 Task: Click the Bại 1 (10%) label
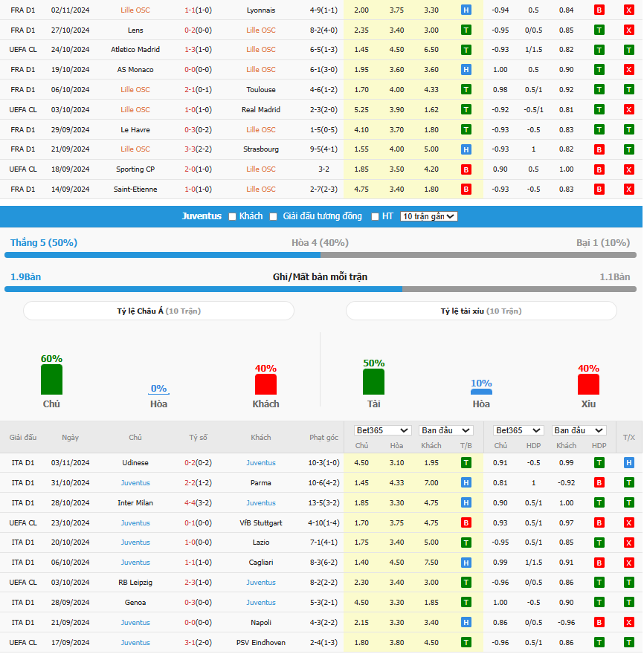click(x=603, y=243)
